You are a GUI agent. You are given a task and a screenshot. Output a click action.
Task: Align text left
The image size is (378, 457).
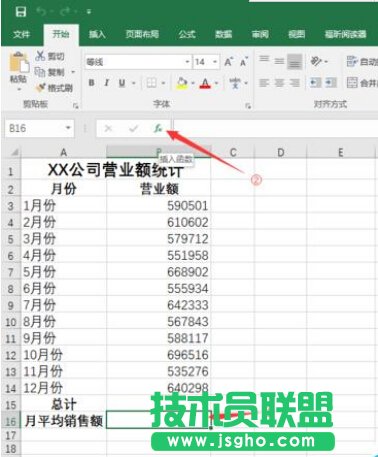point(264,83)
